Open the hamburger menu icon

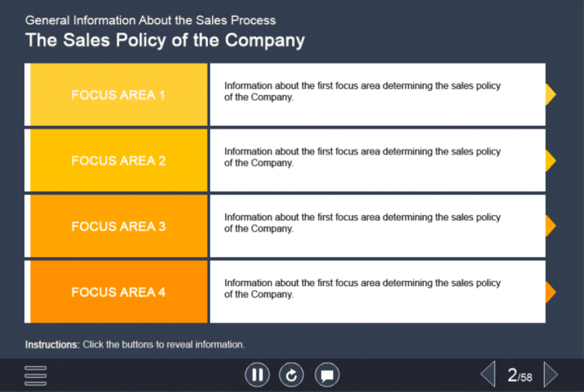[x=36, y=375]
